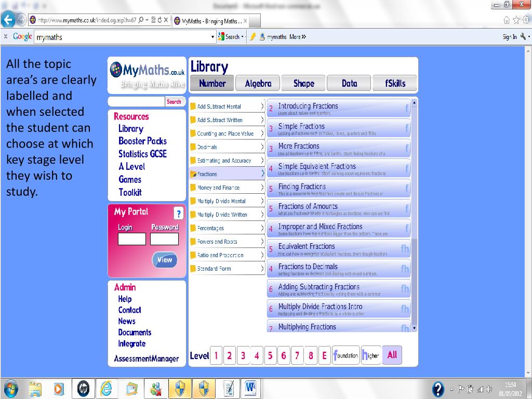The height and width of the screenshot is (399, 532).
Task: Select Level 1 filter
Action: (x=216, y=355)
